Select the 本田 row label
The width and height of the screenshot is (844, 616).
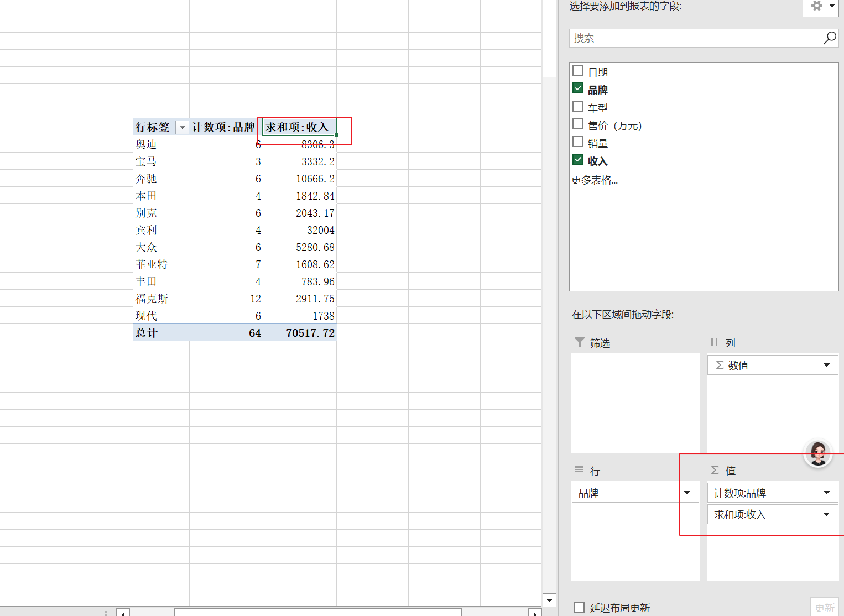(161, 196)
